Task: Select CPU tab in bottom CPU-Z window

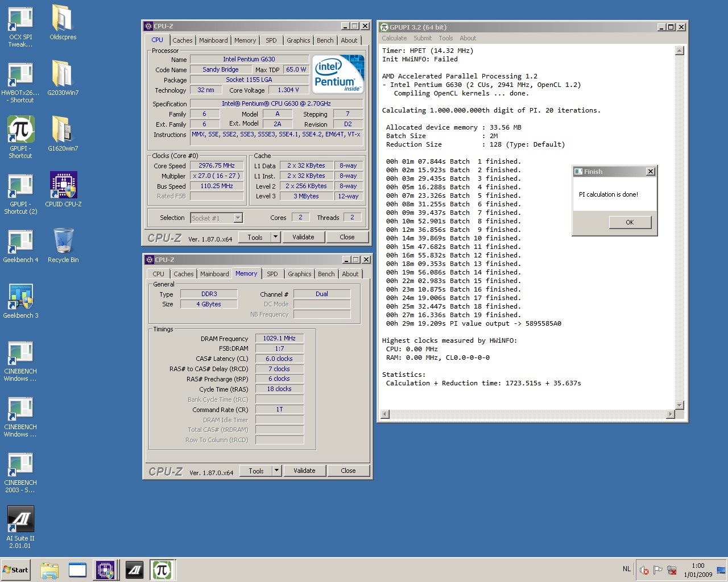Action: [159, 274]
